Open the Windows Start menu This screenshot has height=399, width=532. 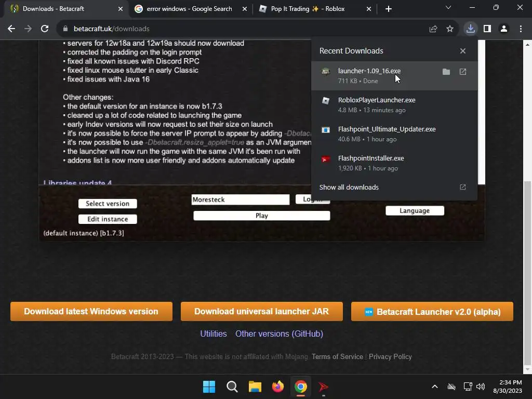coord(209,387)
